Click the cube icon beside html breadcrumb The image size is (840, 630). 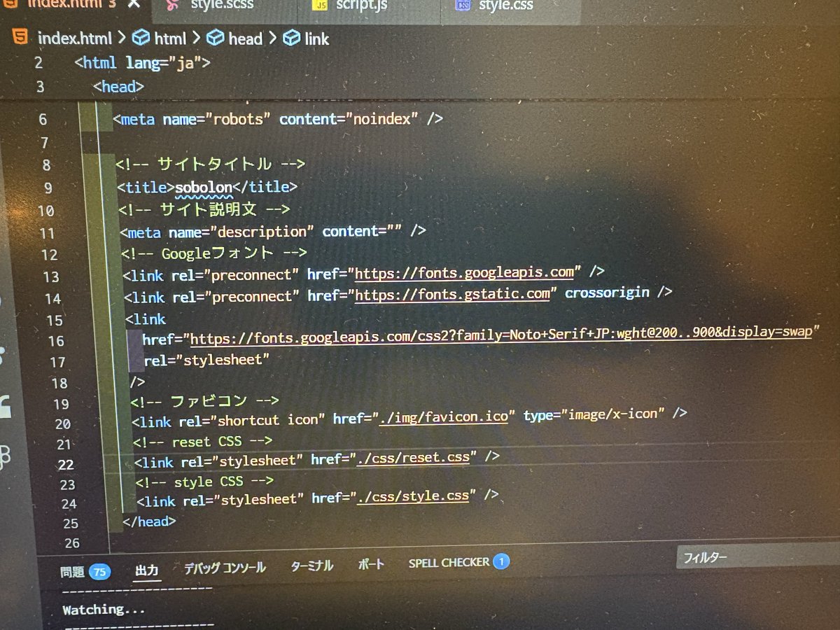141,38
